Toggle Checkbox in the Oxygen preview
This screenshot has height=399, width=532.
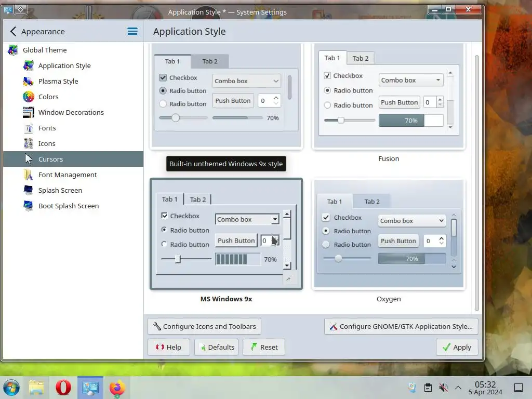(326, 218)
